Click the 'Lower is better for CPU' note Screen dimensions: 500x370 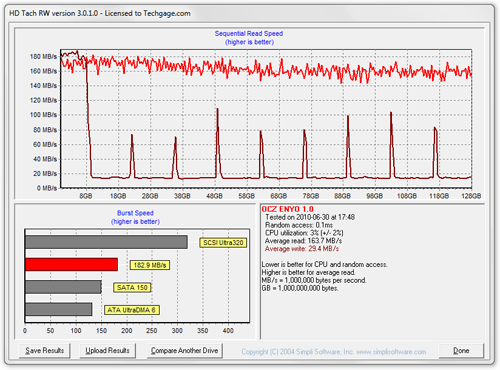point(324,264)
